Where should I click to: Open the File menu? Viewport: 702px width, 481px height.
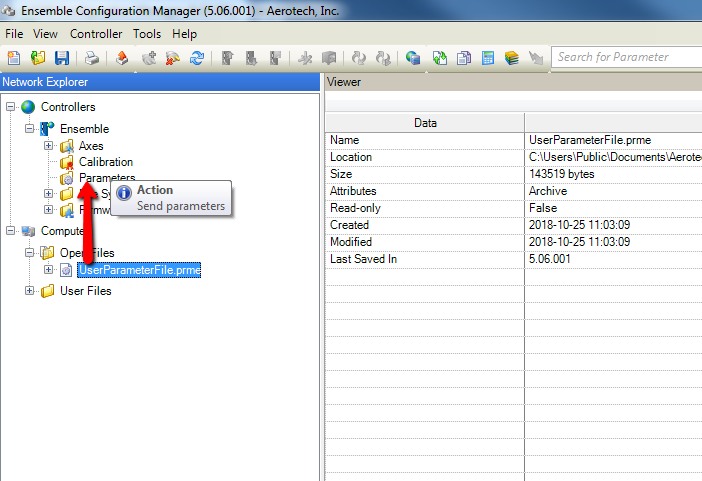[x=14, y=34]
